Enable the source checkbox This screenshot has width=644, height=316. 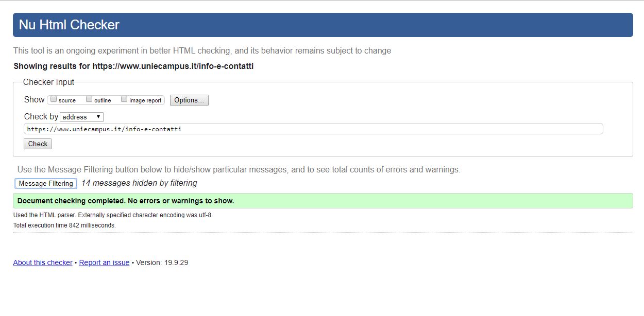(54, 99)
